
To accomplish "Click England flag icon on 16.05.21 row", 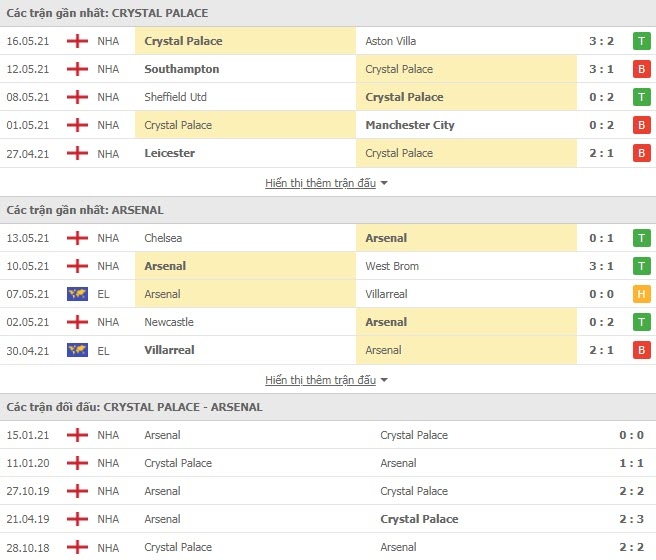I will click(x=77, y=41).
